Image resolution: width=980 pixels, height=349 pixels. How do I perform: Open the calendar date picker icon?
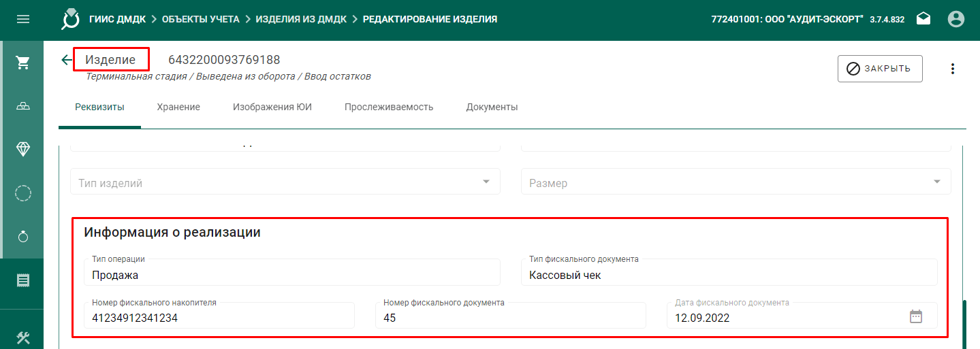pyautogui.click(x=916, y=316)
